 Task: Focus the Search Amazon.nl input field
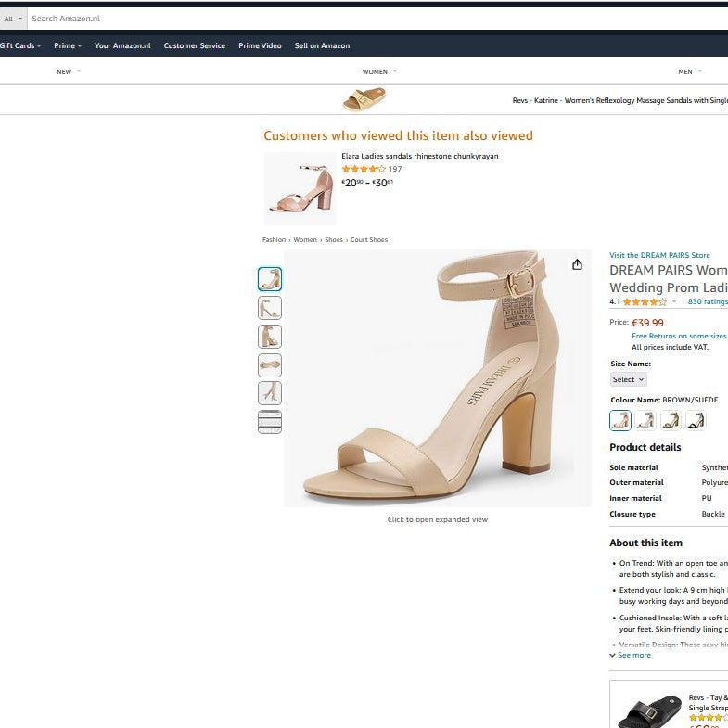coord(377,19)
